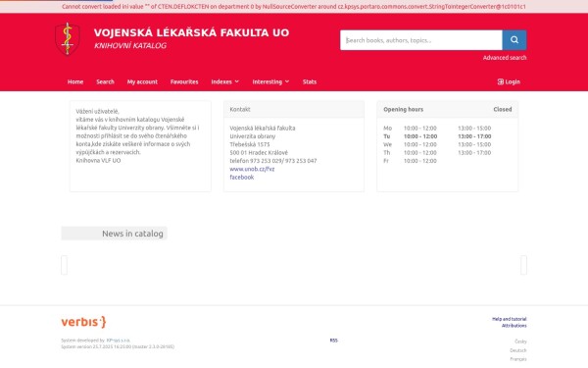Open KP-sys s.r.o. developer link
The height and width of the screenshot is (368, 588).
(119, 341)
